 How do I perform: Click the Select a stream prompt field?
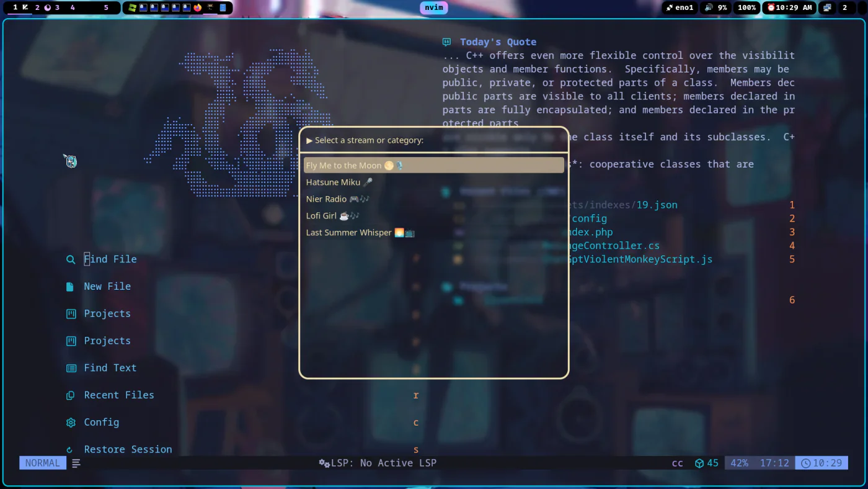434,140
